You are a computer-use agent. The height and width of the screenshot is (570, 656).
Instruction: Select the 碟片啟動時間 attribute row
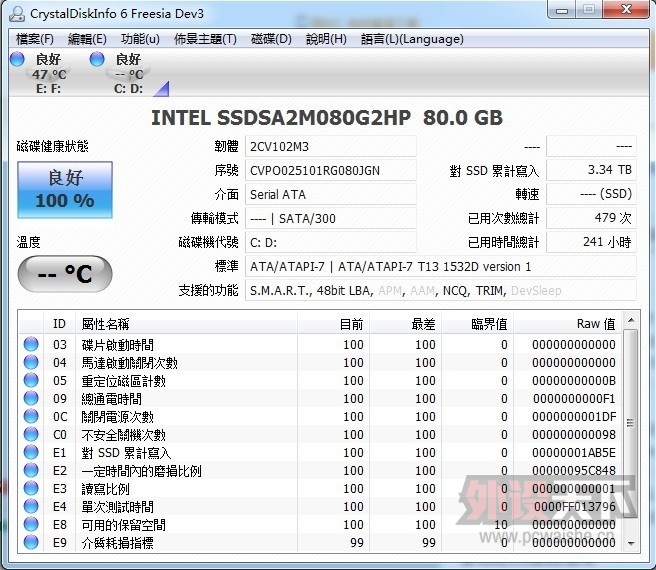(x=320, y=344)
